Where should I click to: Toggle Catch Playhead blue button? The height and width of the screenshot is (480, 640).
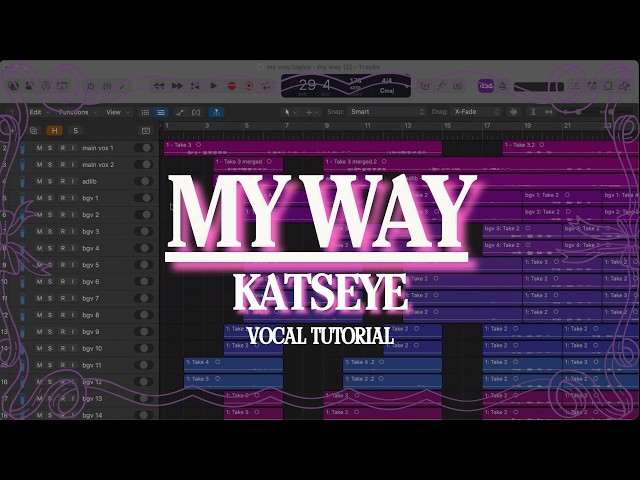point(216,112)
